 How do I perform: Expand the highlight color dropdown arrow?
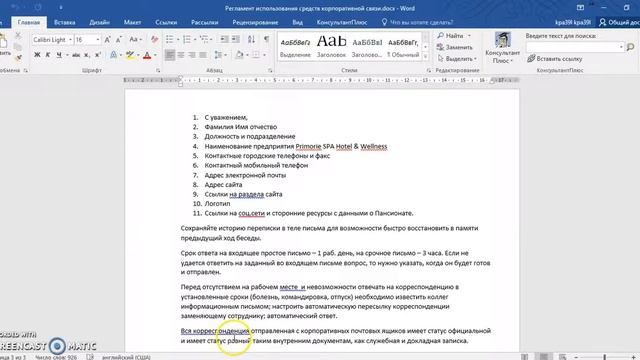click(x=138, y=55)
